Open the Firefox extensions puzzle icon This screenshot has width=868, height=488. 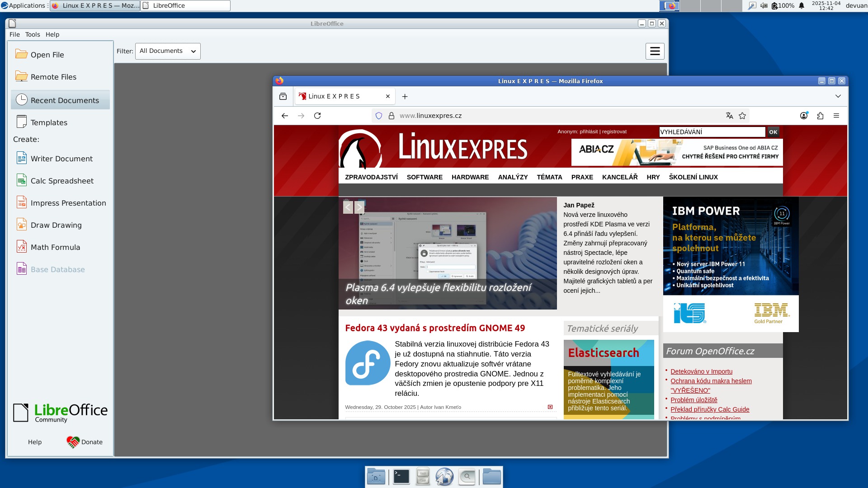[820, 116]
